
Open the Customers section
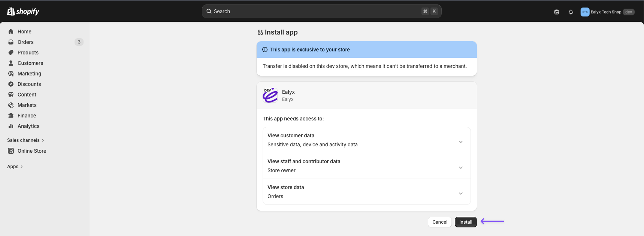[30, 63]
